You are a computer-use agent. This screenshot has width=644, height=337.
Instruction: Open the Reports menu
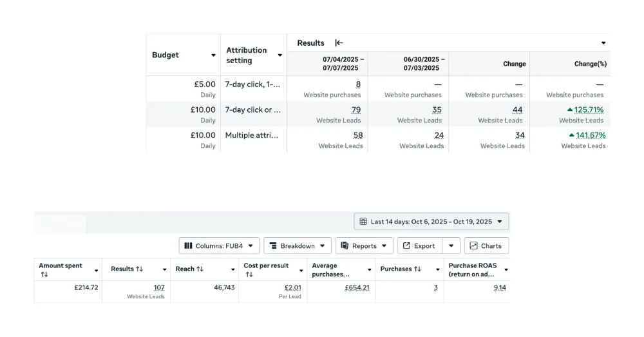click(x=364, y=246)
